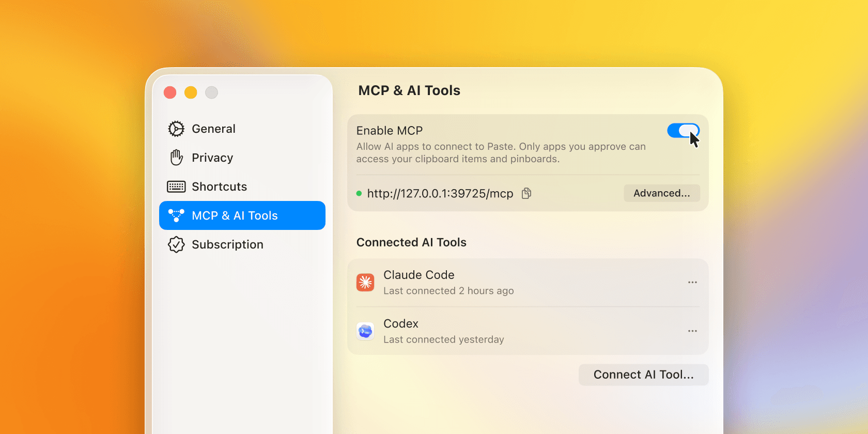Open more options for Codex
This screenshot has height=434, width=868.
pyautogui.click(x=692, y=331)
